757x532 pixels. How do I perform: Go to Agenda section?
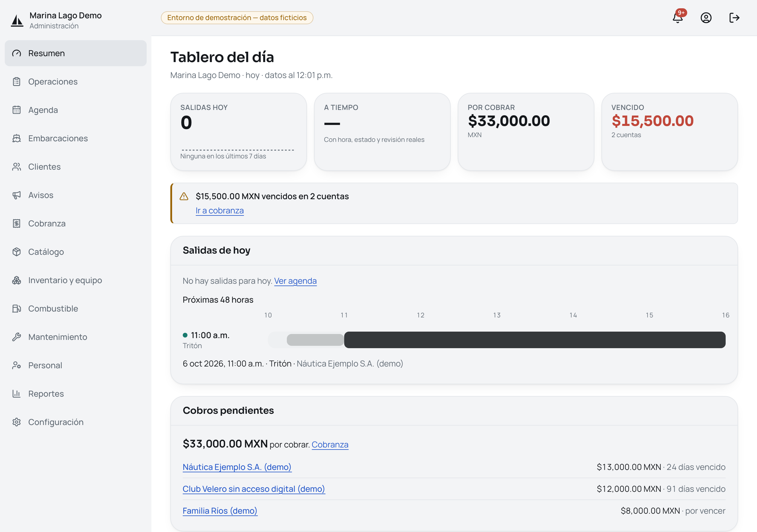click(75, 110)
